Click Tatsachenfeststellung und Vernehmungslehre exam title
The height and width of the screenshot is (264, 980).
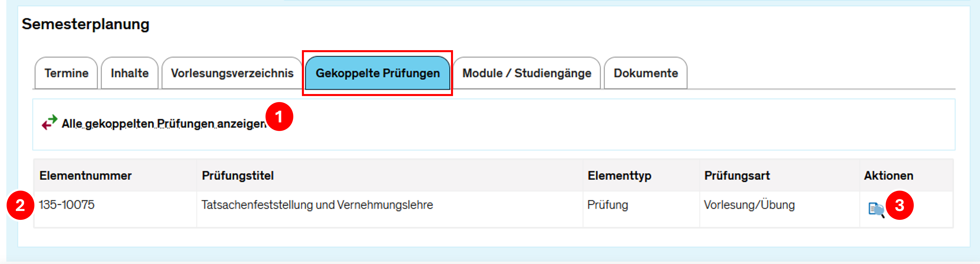tap(317, 205)
